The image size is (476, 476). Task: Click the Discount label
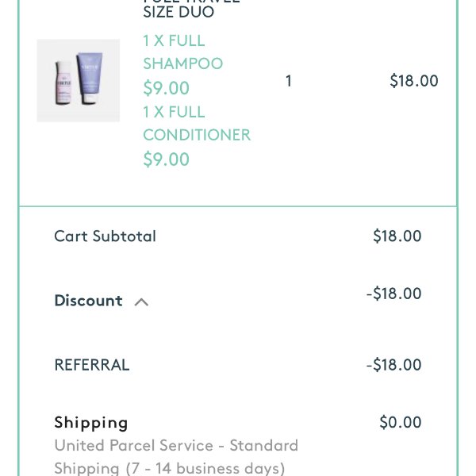[x=88, y=301]
